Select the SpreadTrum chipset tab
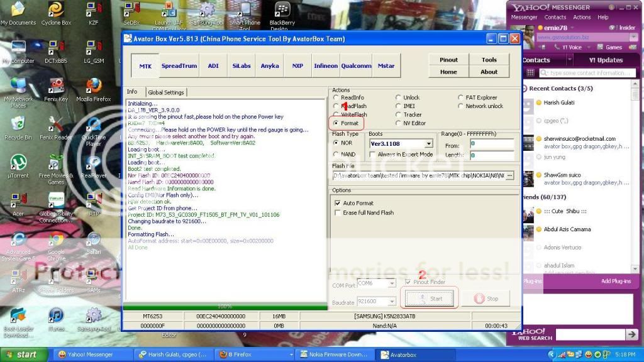The height and width of the screenshot is (362, 644). pos(179,66)
